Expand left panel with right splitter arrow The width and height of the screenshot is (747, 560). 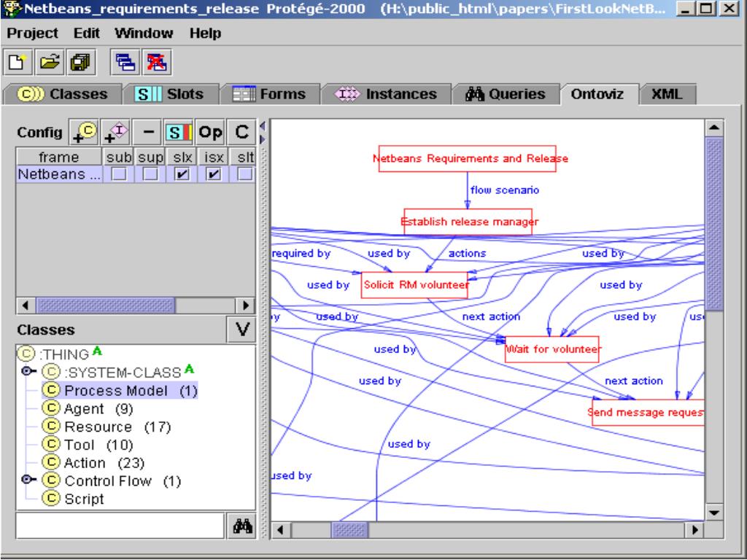pos(263,139)
